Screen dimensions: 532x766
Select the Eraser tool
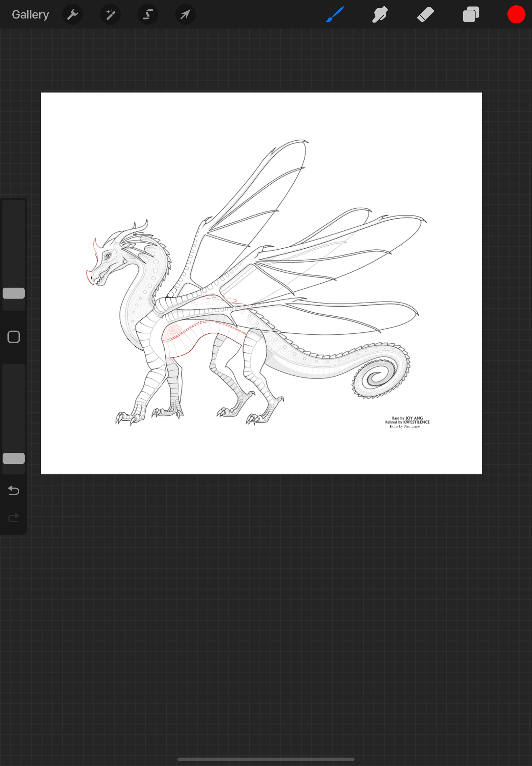tap(425, 14)
